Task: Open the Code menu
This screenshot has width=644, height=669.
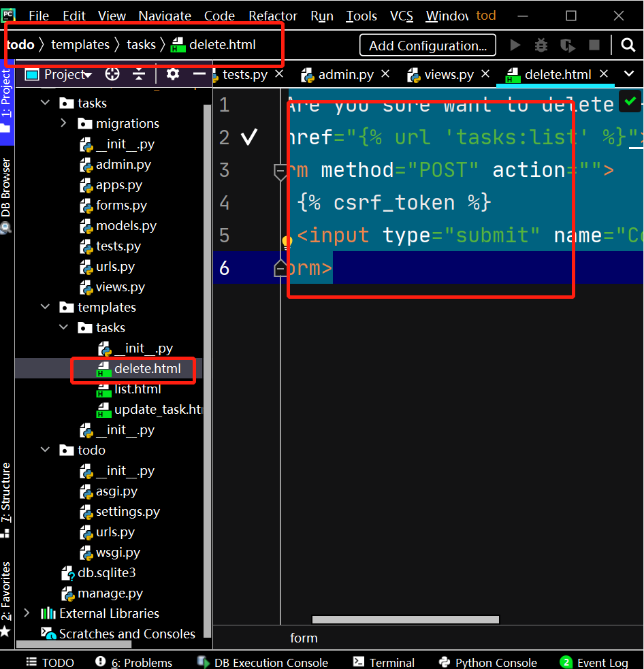Action: pos(219,16)
